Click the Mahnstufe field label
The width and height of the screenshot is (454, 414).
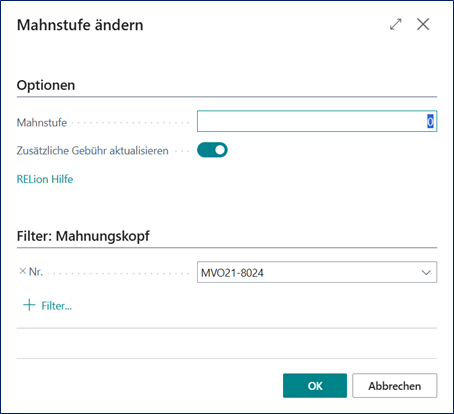point(42,123)
